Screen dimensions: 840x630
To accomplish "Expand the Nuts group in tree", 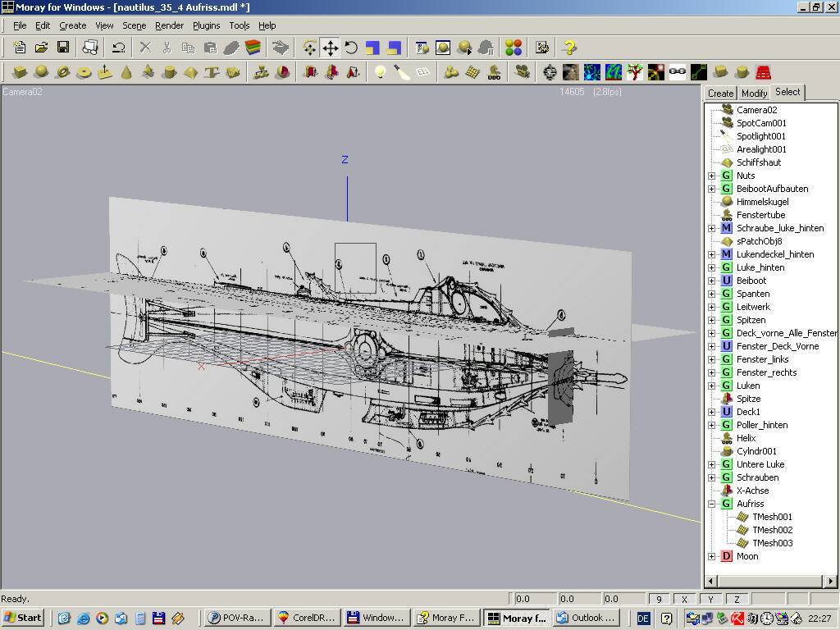I will 711,176.
